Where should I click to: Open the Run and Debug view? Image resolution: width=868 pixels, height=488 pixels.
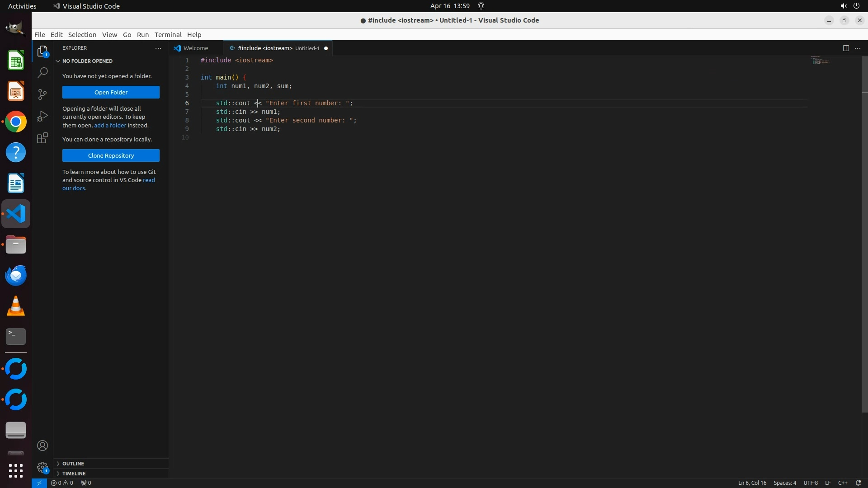(42, 116)
